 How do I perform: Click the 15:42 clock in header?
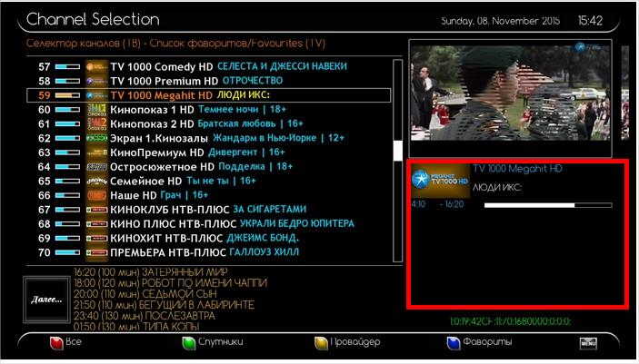pos(590,20)
